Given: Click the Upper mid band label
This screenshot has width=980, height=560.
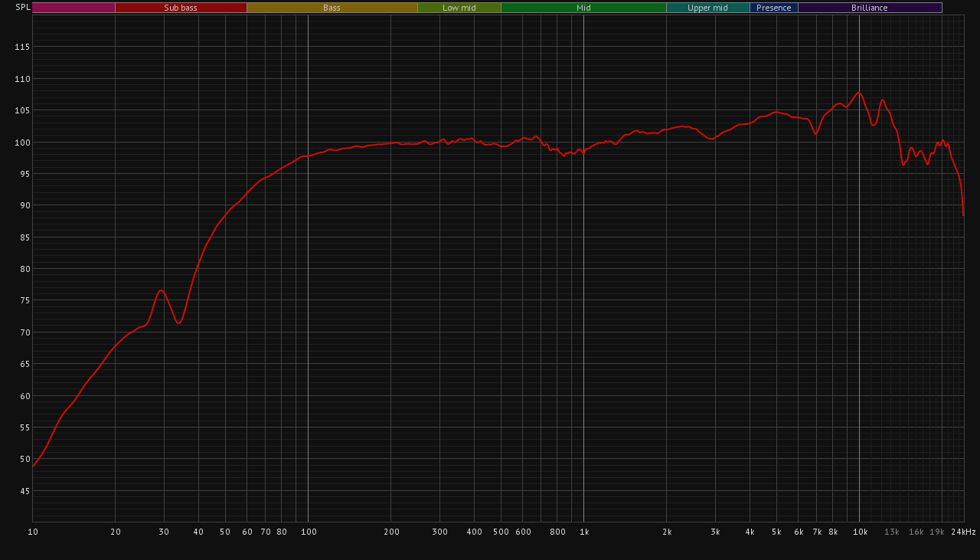Looking at the screenshot, I should (707, 8).
